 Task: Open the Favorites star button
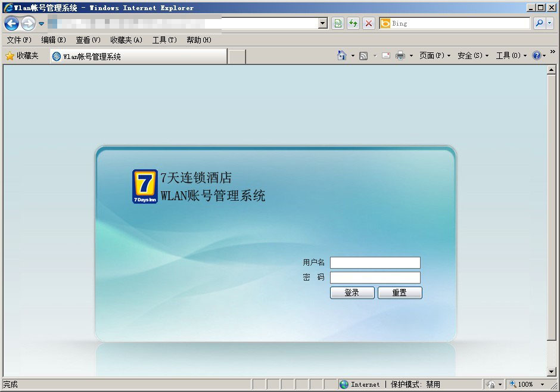pyautogui.click(x=22, y=56)
